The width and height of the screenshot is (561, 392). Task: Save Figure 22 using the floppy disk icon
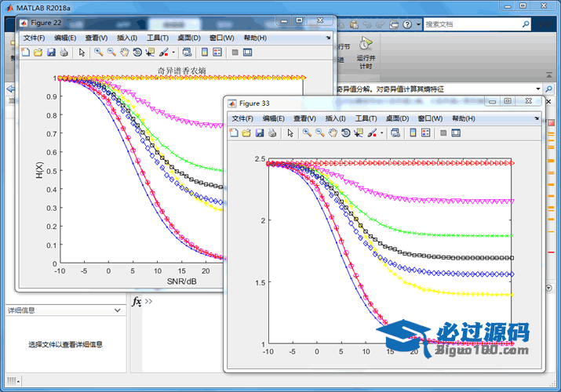tap(51, 53)
